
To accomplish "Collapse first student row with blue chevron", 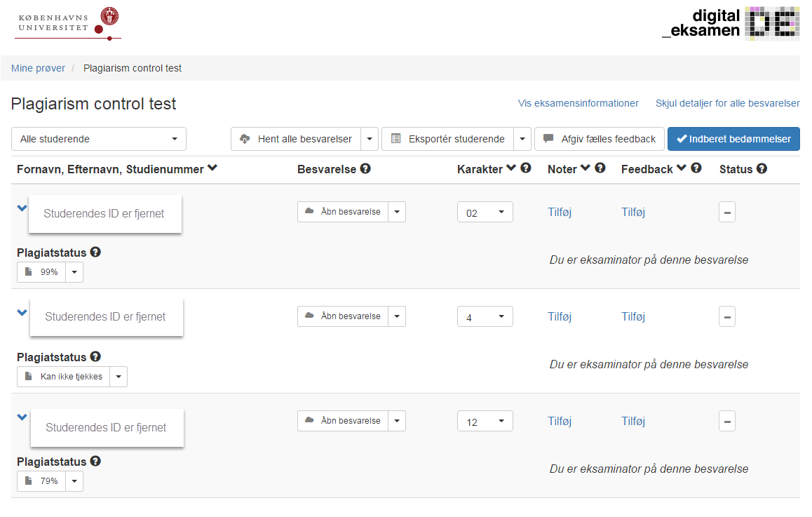I will (22, 208).
